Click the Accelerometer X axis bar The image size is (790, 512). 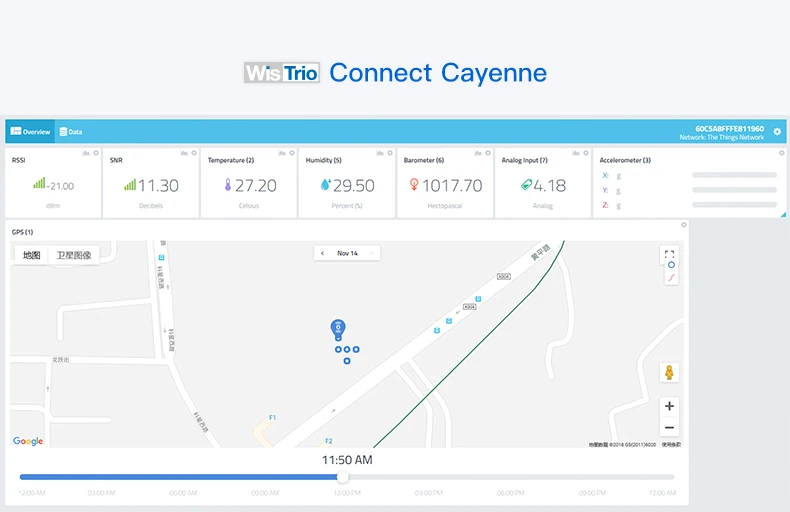coord(735,175)
